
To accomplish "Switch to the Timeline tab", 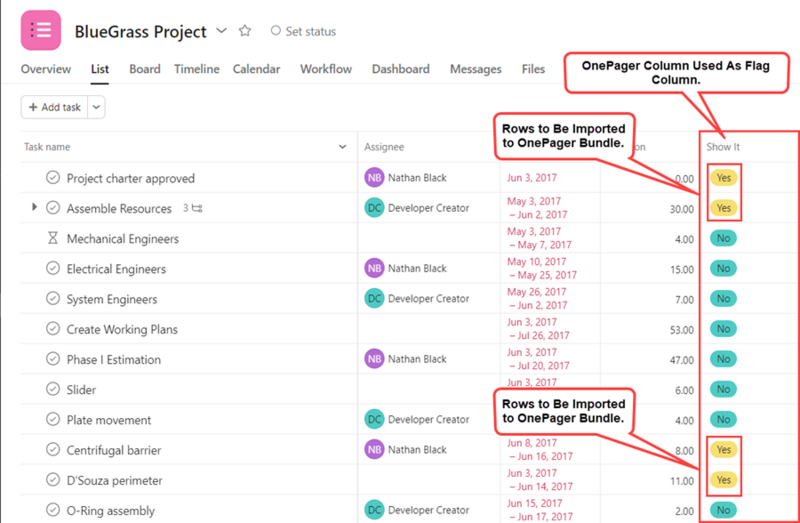I will point(197,69).
